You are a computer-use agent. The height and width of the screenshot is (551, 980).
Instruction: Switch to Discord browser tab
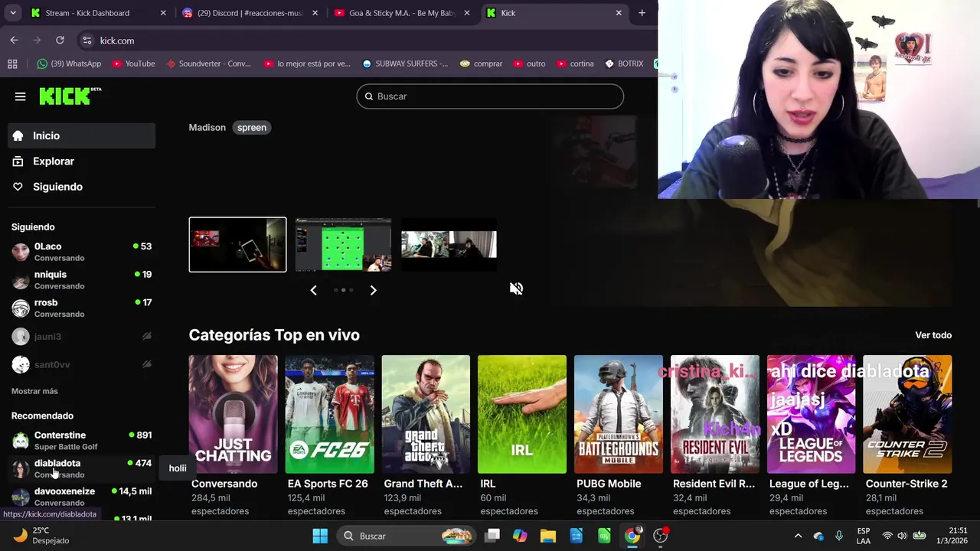click(250, 13)
